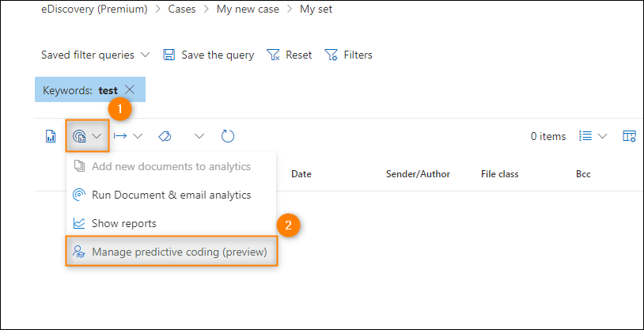Select Manage predictive coding (preview)
This screenshot has height=330, width=644.
click(172, 252)
